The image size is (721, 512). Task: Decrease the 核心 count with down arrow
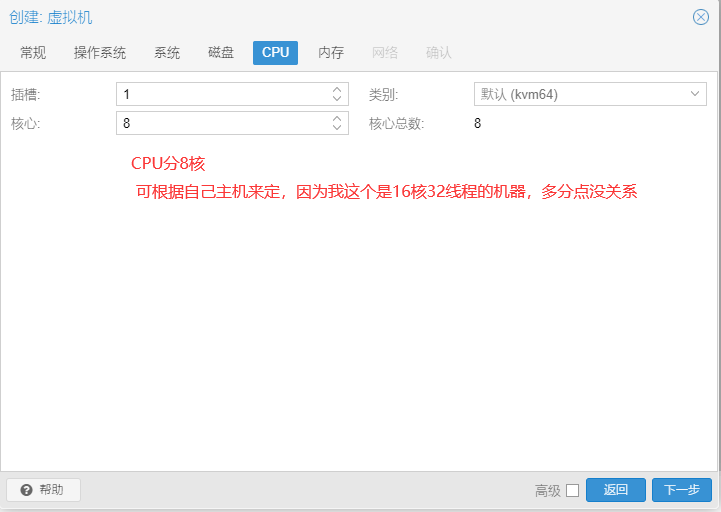(337, 128)
